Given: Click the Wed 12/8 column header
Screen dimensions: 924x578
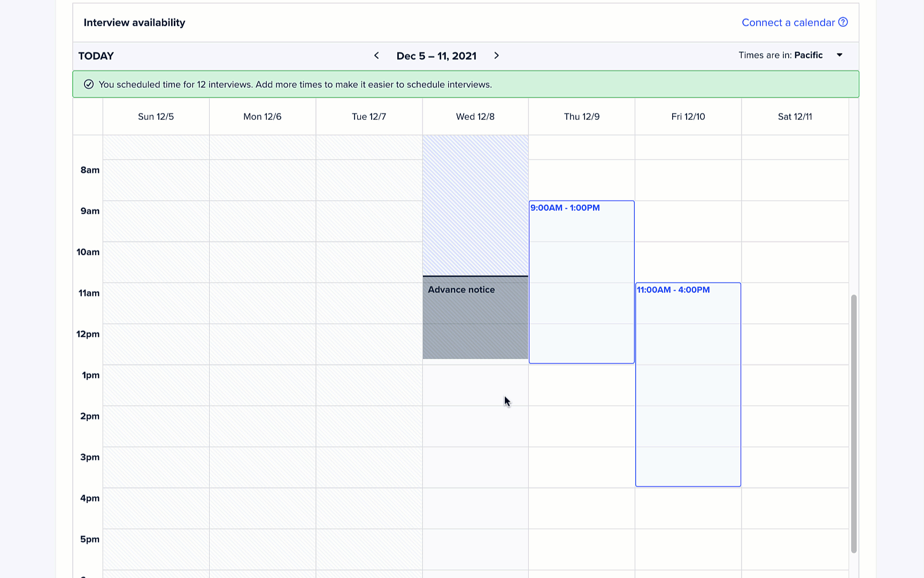Looking at the screenshot, I should (x=475, y=117).
